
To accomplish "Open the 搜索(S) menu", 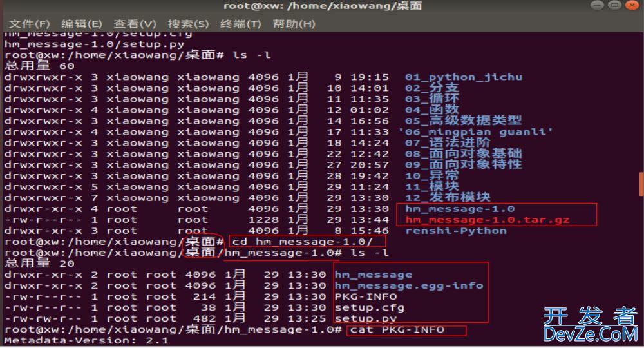I will click(x=188, y=24).
